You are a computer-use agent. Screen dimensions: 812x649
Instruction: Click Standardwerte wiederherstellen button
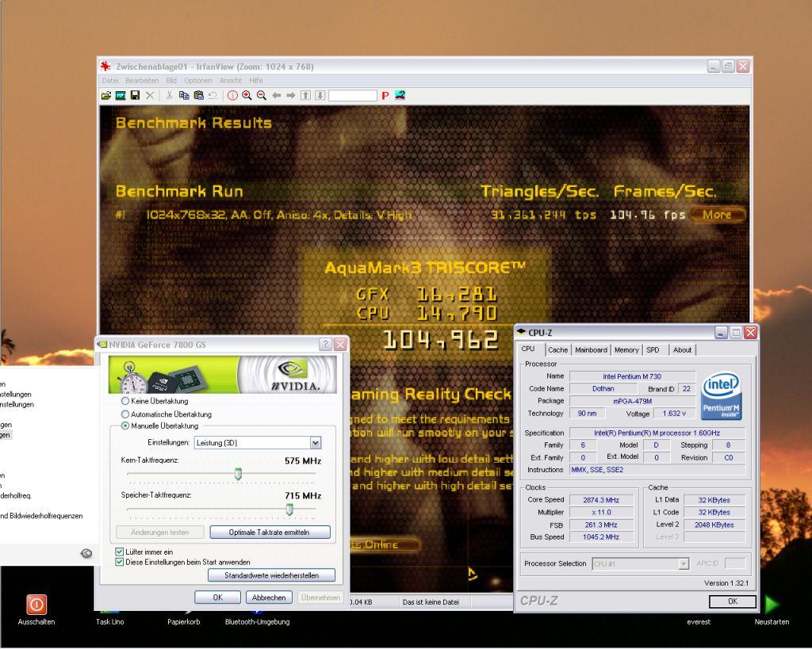click(271, 575)
